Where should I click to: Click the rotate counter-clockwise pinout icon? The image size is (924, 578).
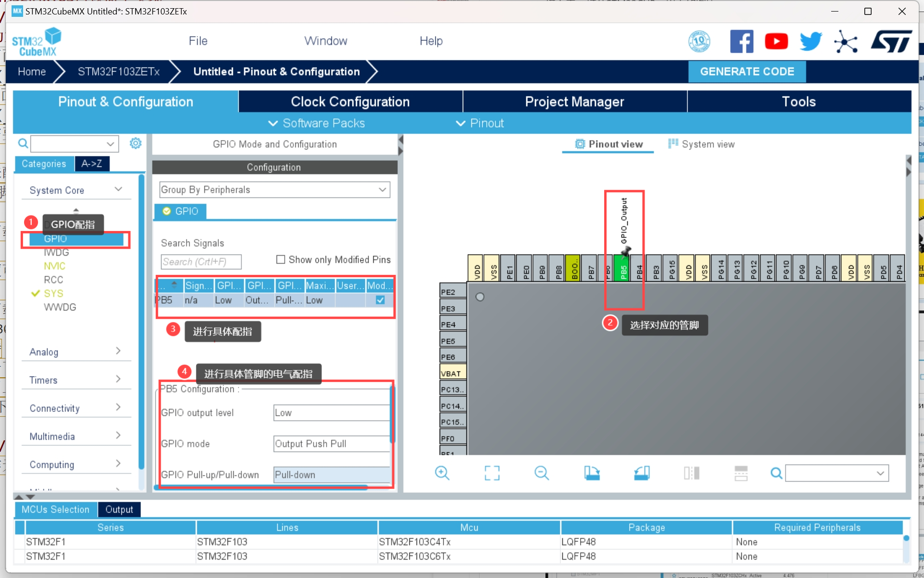coord(642,473)
